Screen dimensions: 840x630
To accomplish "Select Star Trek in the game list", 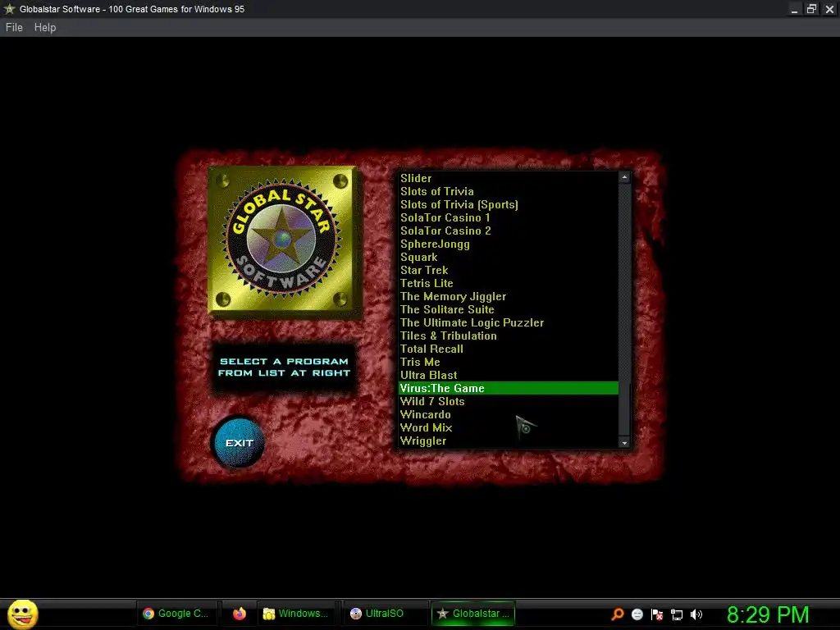I will pyautogui.click(x=509, y=270).
